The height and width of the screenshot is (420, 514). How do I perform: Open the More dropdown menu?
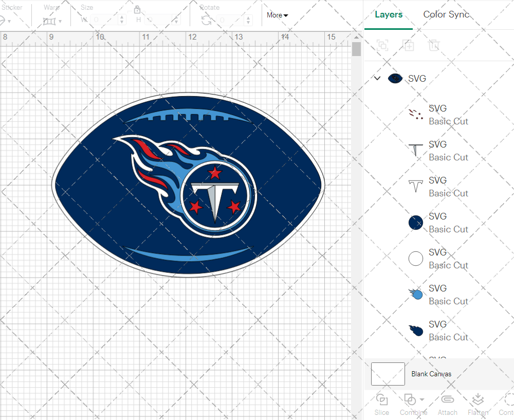pos(277,15)
